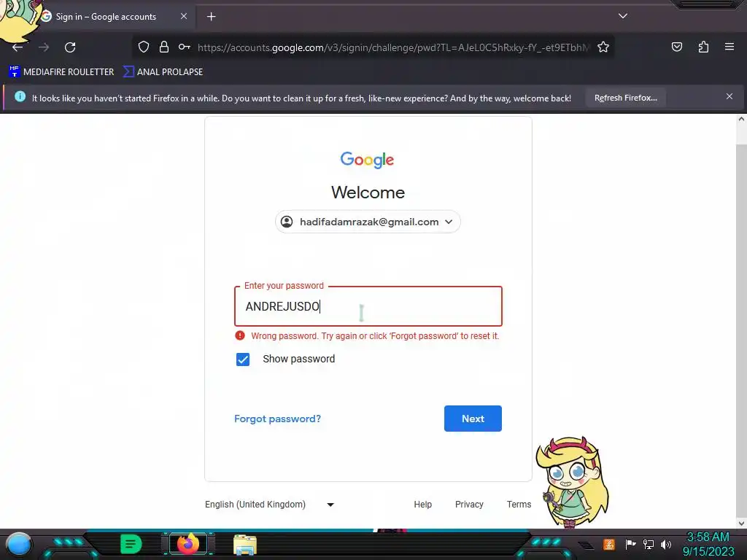Screen dimensions: 747x560
Task: Dismiss the Firefox notification bar
Action: pyautogui.click(x=729, y=97)
